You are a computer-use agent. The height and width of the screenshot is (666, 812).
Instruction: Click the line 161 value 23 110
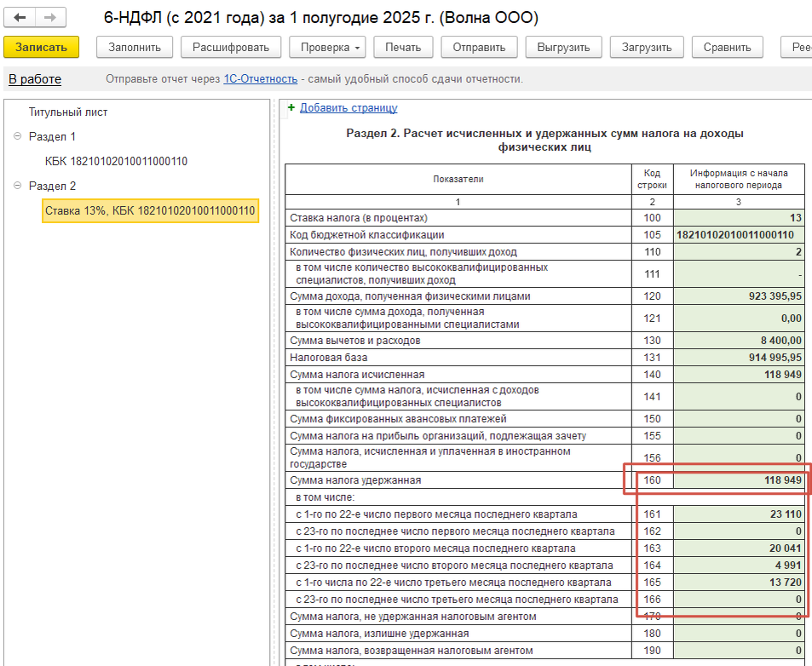739,514
